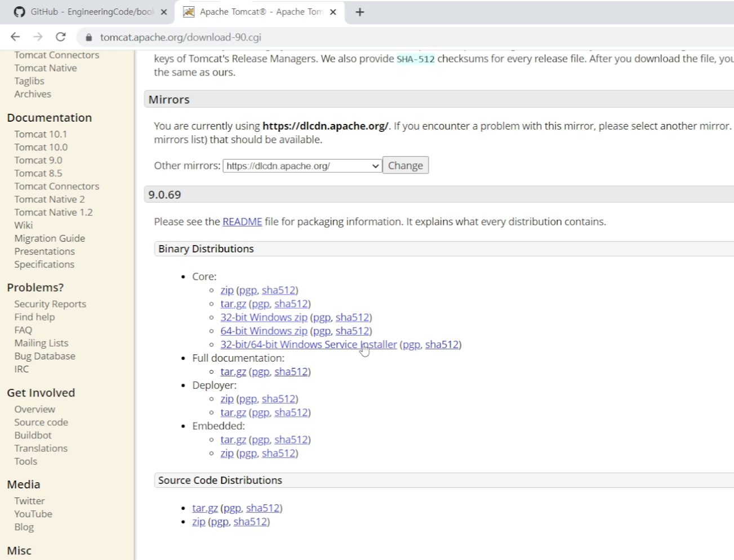Click the Find help link
The width and height of the screenshot is (734, 560).
(x=34, y=317)
